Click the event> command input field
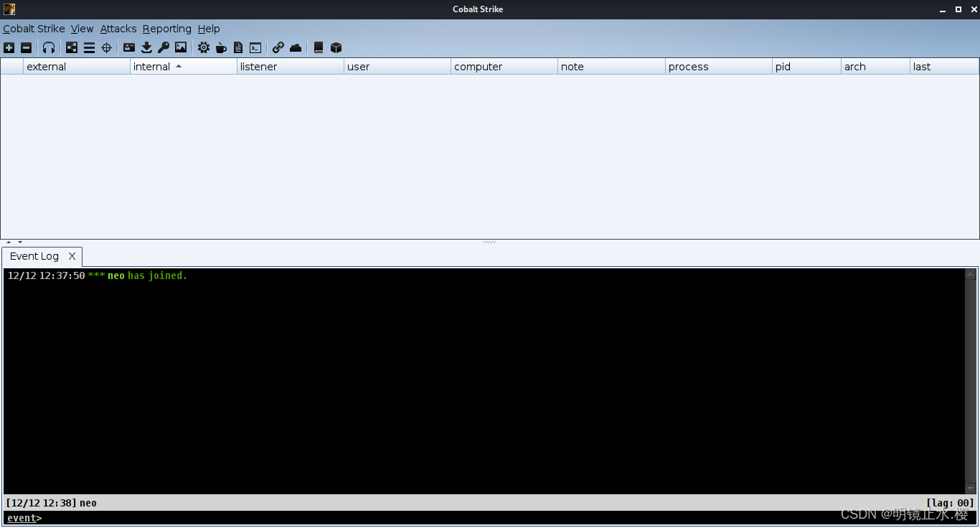The height and width of the screenshot is (528, 980). pos(490,518)
